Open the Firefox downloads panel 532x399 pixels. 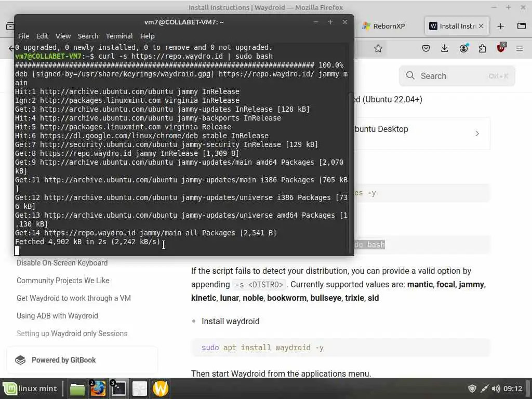[445, 48]
